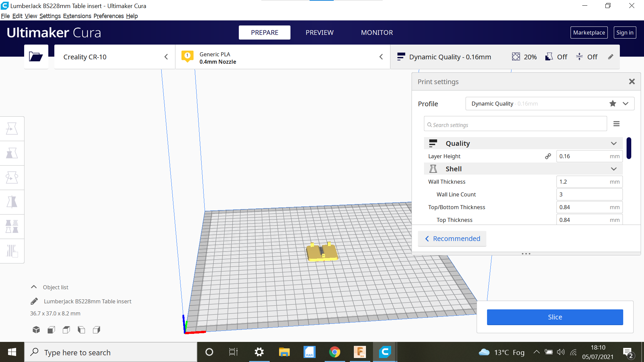Edit the Wall Thickness value
The image size is (644, 362).
coord(589,182)
